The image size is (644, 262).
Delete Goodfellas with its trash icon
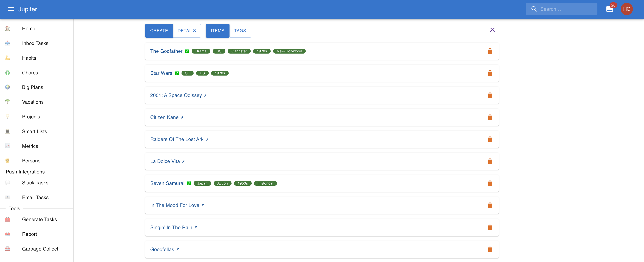490,249
